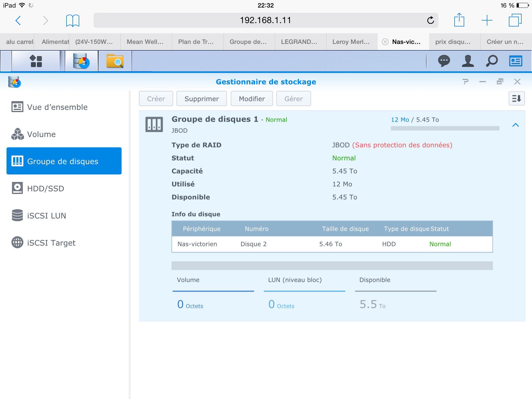The image size is (532, 399).
Task: Switch to the Leroy Merl... tab
Action: [351, 42]
